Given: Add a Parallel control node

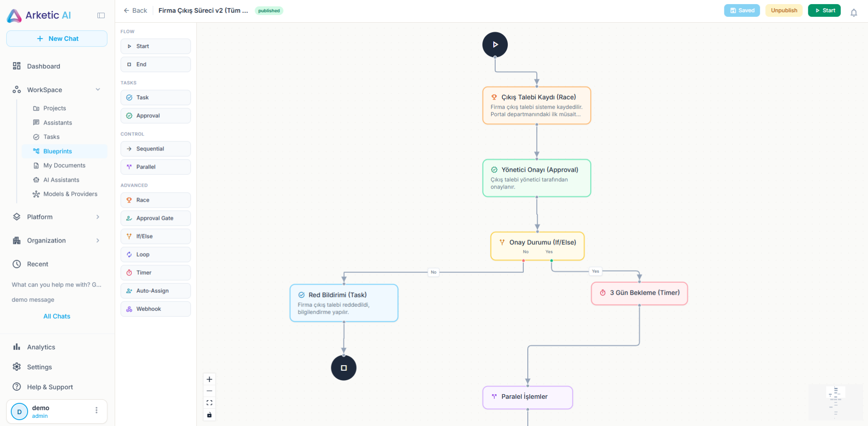Looking at the screenshot, I should click(155, 167).
